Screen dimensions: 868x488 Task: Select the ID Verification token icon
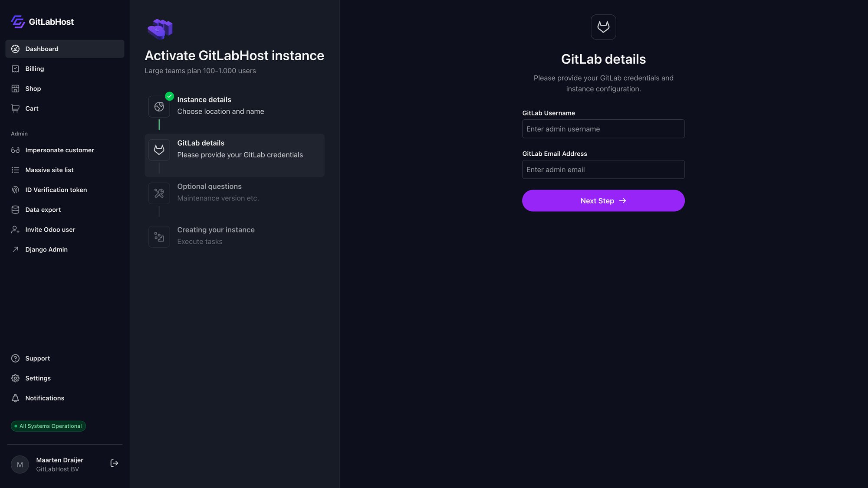tap(15, 190)
